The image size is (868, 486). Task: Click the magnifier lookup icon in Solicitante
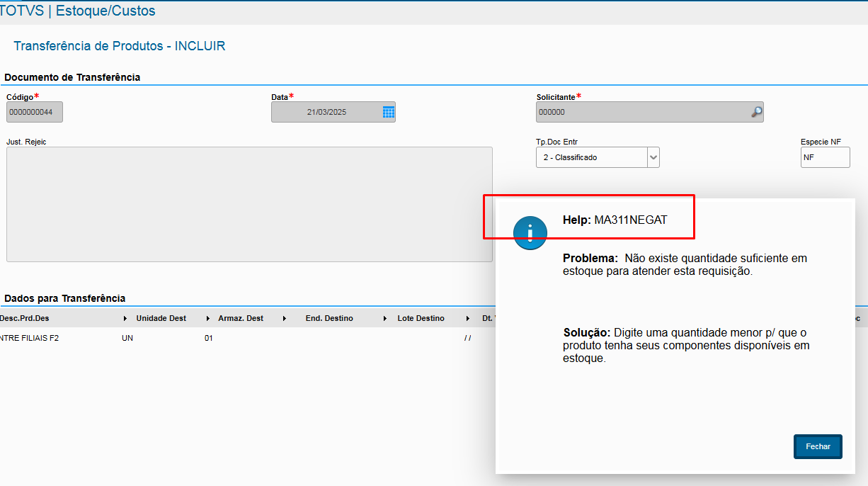click(x=756, y=112)
